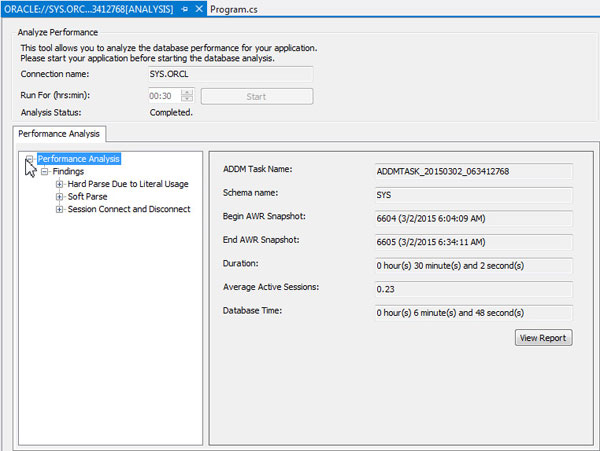Click Average Active Sessions 0.23 field
This screenshot has width=600, height=451.
pyautogui.click(x=474, y=289)
